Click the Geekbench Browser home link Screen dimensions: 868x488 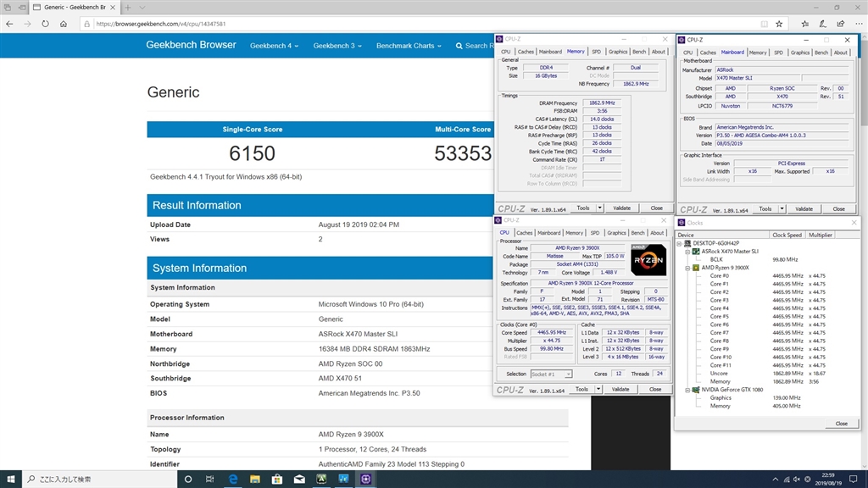(x=191, y=45)
